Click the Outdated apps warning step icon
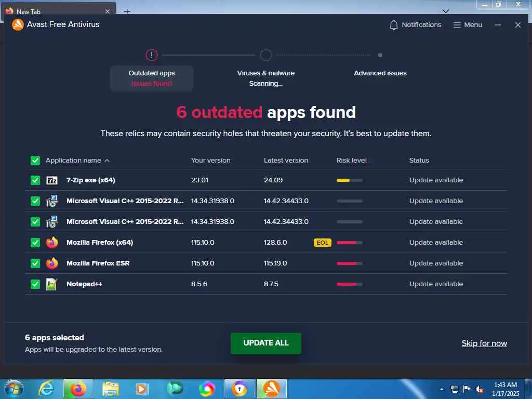Image resolution: width=532 pixels, height=399 pixels. [x=152, y=55]
